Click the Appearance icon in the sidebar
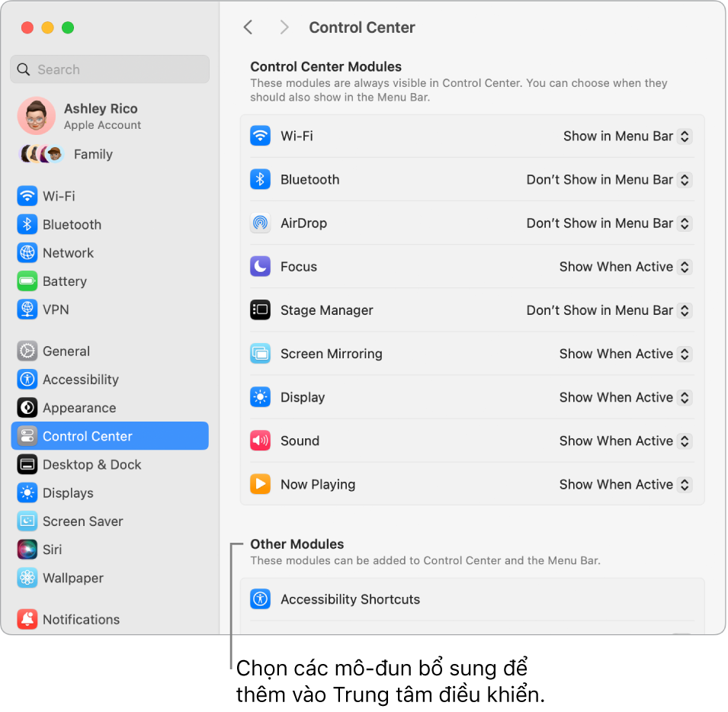The width and height of the screenshot is (728, 712). pos(27,408)
